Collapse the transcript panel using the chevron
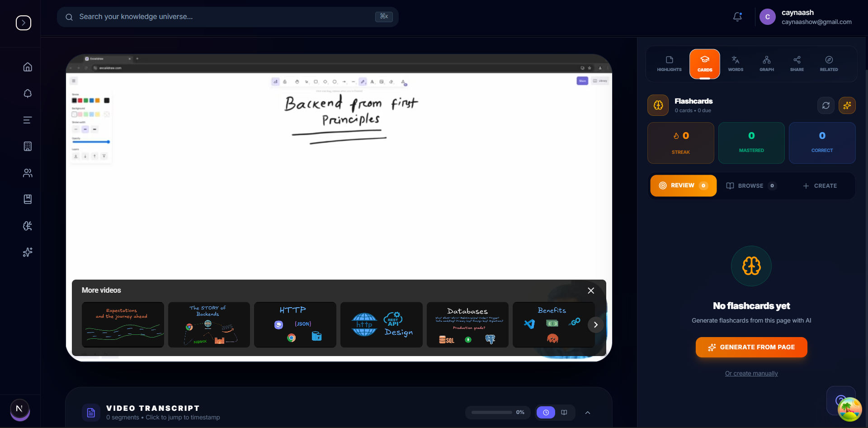The height and width of the screenshot is (428, 868). (588, 412)
